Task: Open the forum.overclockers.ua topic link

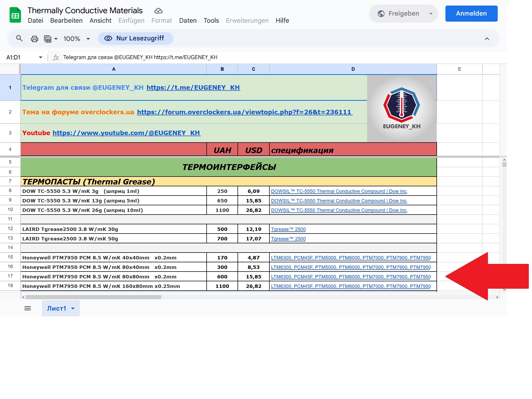Action: (x=245, y=112)
